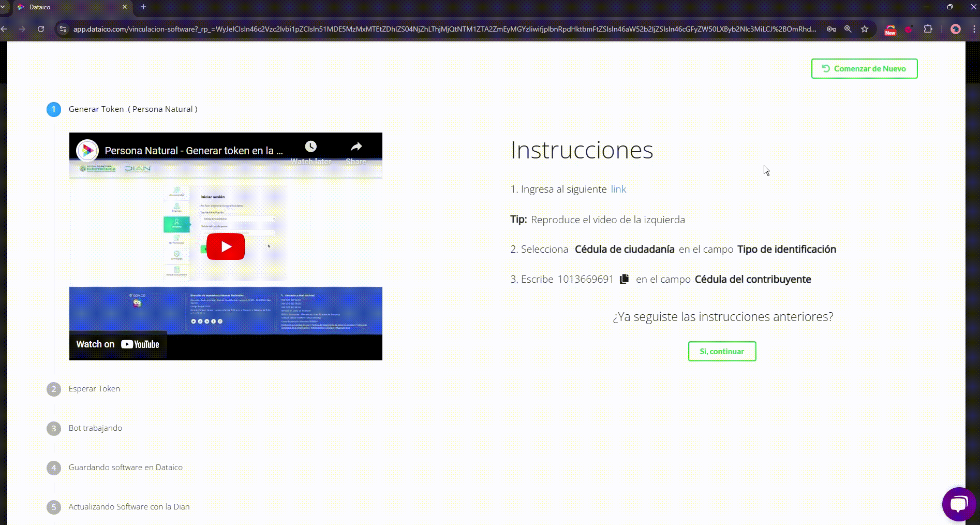The height and width of the screenshot is (525, 980).
Task: Click the zoom magnifier icon in address bar
Action: tap(848, 29)
